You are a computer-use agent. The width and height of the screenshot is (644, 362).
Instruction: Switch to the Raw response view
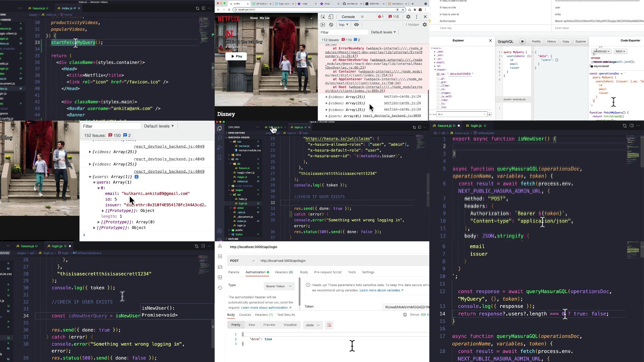coord(252,325)
